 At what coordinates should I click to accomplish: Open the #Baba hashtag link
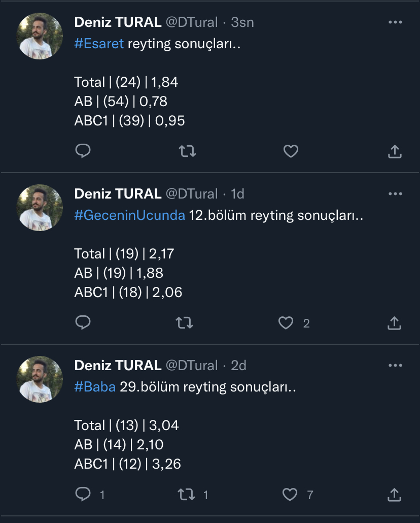click(x=95, y=387)
